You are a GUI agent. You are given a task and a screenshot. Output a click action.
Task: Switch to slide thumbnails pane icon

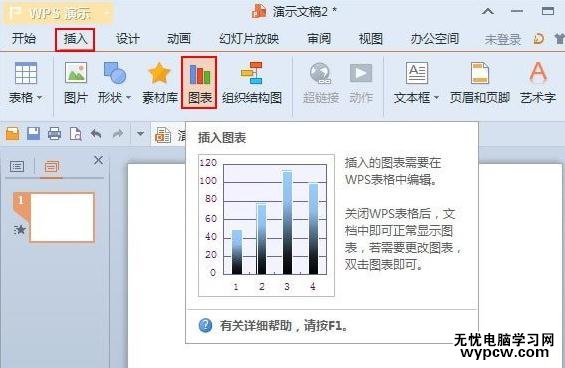pos(52,167)
